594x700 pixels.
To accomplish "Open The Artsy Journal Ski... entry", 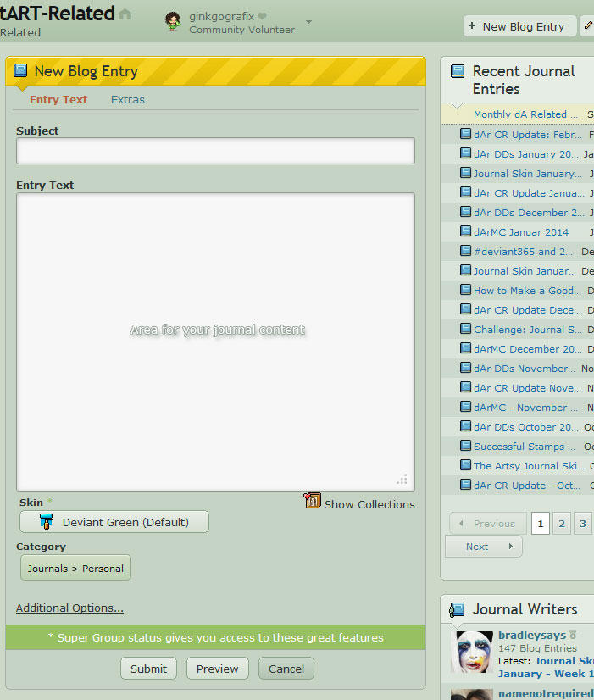I will (x=529, y=465).
